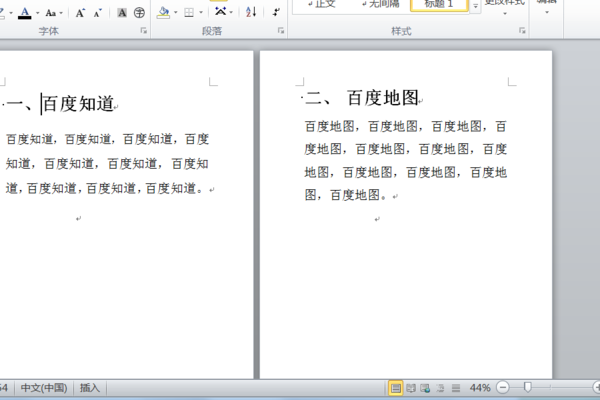600x400 pixels.
Task: Click the 44% zoom level
Action: pyautogui.click(x=480, y=388)
